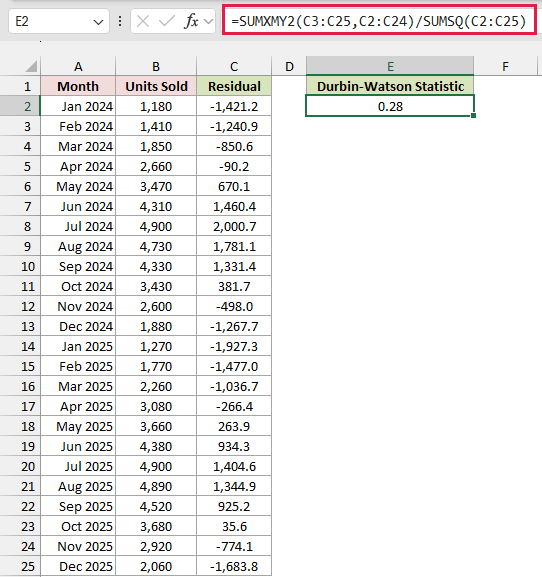Screen dimensions: 542x577
Task: Click the Durbin-Watson Statistic header cell
Action: (390, 86)
